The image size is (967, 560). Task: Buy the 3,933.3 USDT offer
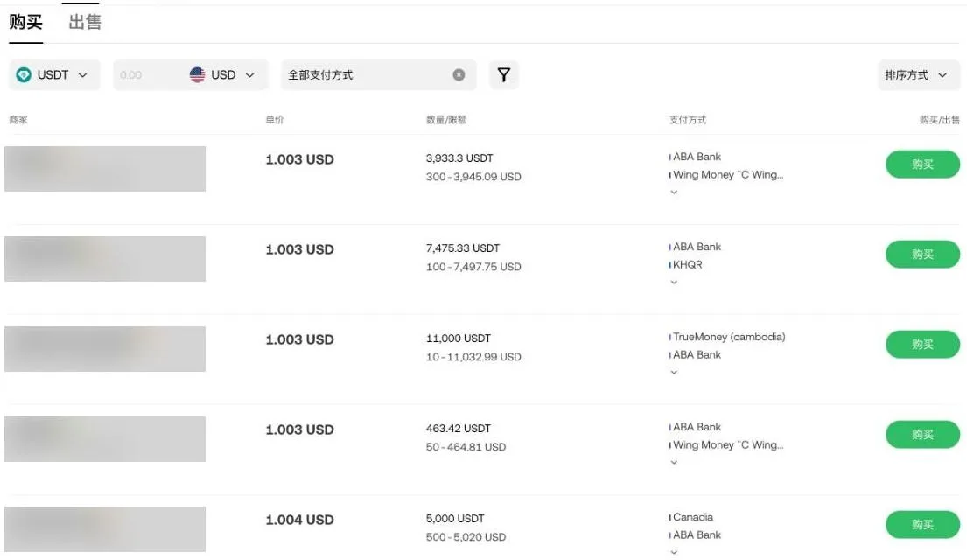[x=922, y=164]
